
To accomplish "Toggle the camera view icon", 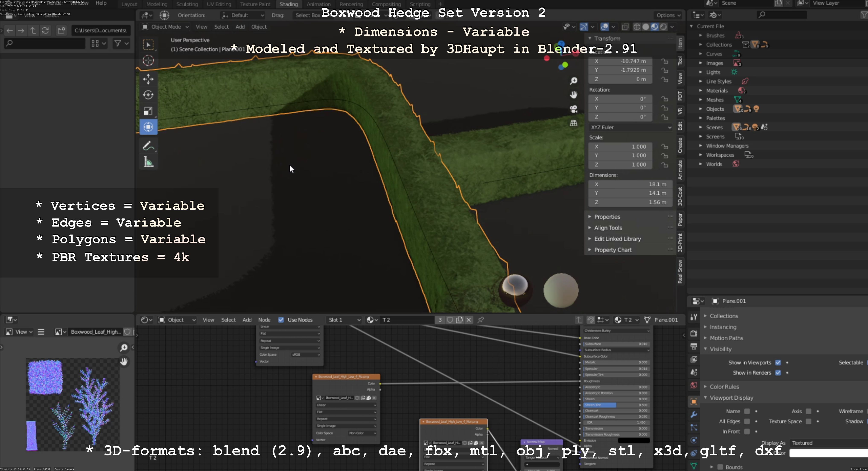I will (573, 109).
